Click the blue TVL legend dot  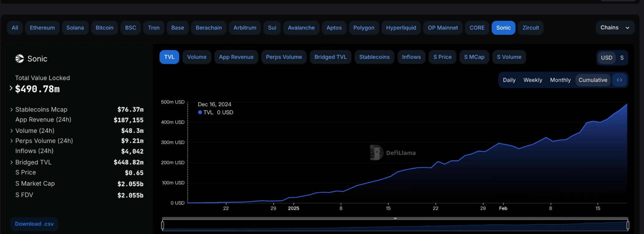point(200,112)
